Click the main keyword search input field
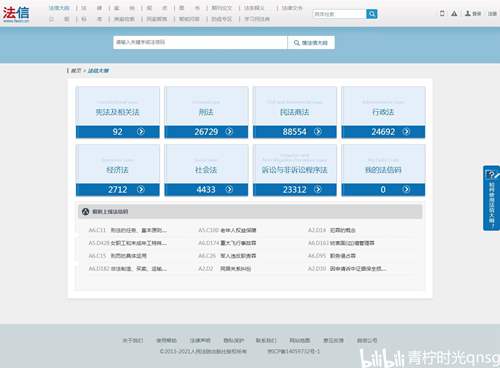 (200, 43)
